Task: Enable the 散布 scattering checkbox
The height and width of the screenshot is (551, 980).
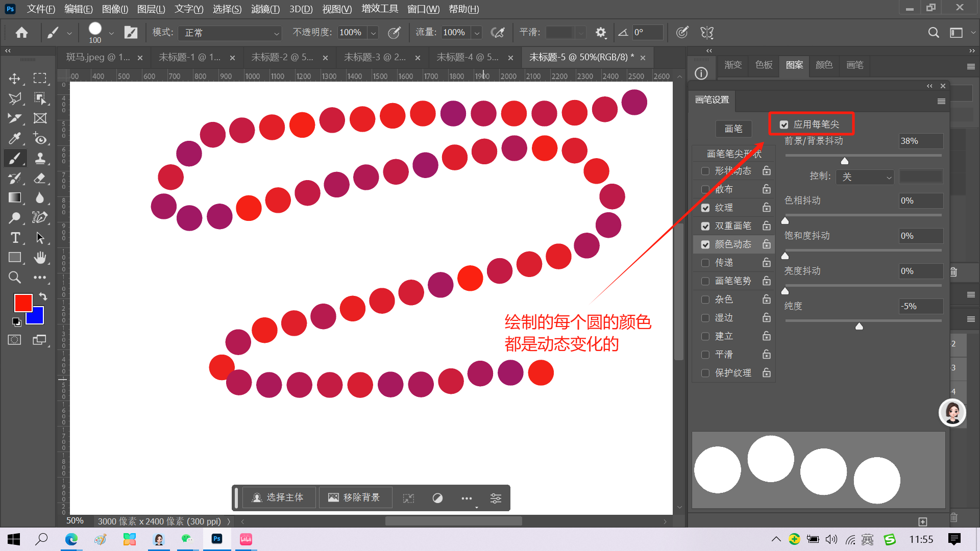Action: pos(705,189)
